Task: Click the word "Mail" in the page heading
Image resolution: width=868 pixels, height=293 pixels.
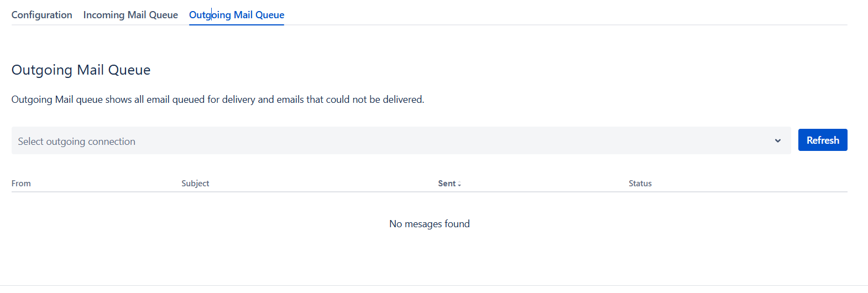Action: coord(90,70)
